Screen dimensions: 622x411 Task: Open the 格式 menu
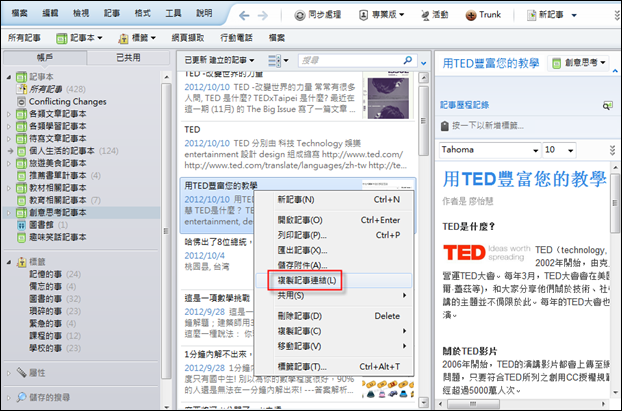click(x=142, y=13)
